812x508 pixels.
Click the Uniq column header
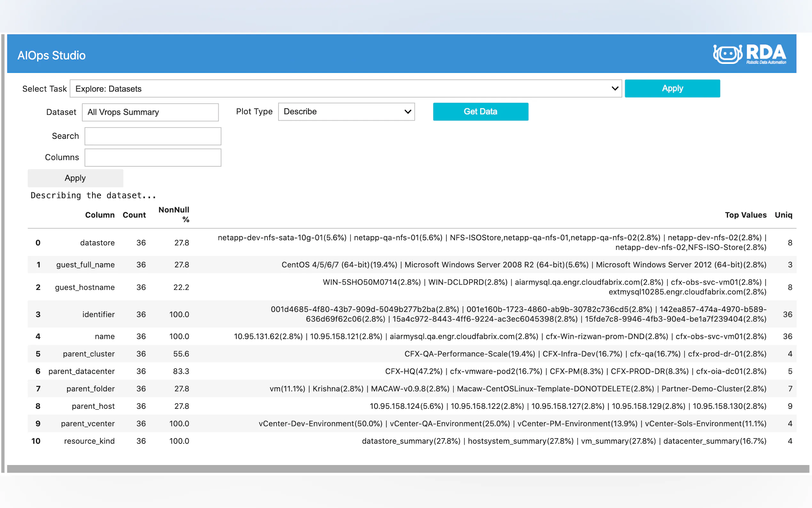[x=783, y=215]
